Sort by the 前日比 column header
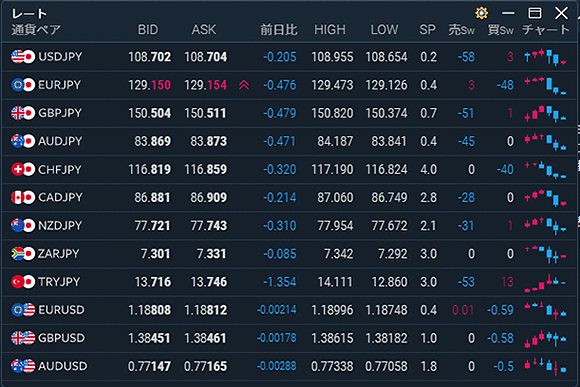The height and width of the screenshot is (387, 580). click(x=279, y=30)
